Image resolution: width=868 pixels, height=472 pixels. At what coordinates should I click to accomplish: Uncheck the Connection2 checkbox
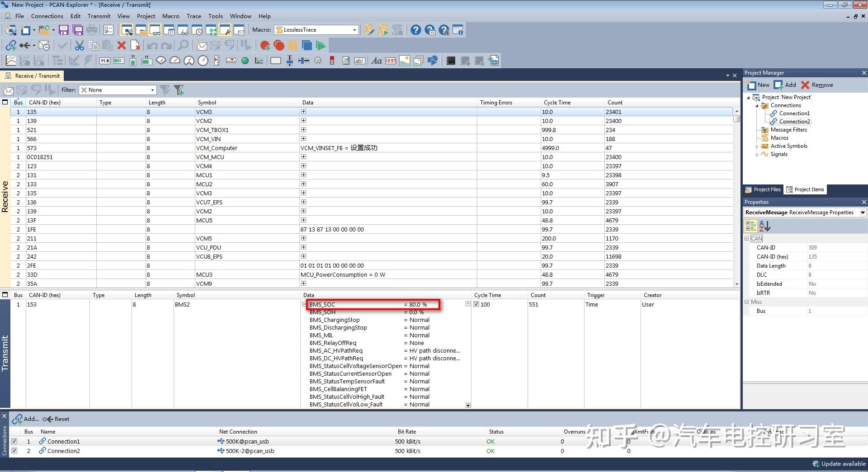click(x=14, y=451)
